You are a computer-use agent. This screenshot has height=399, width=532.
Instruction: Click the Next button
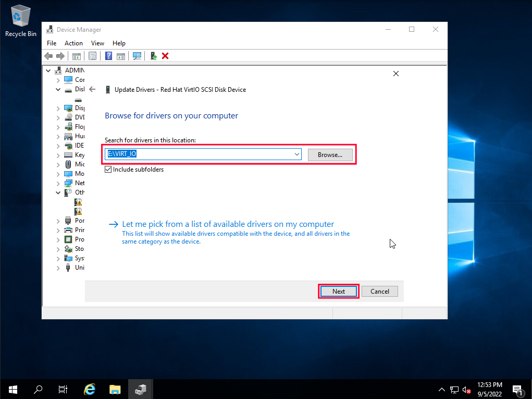338,291
